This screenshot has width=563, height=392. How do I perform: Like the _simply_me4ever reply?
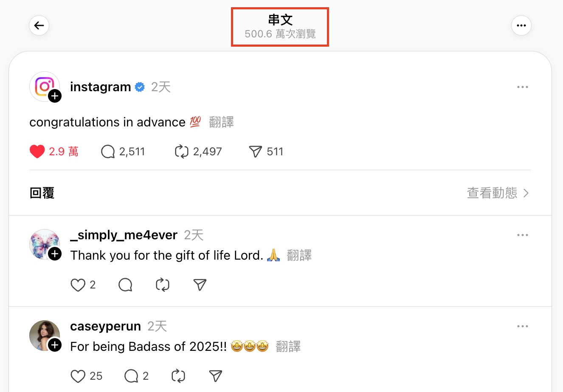78,285
